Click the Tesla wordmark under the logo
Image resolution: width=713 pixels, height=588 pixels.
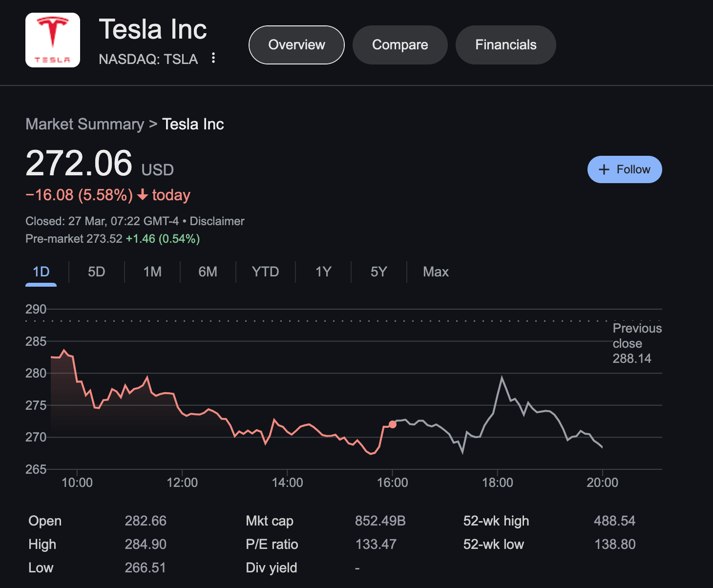coord(52,61)
